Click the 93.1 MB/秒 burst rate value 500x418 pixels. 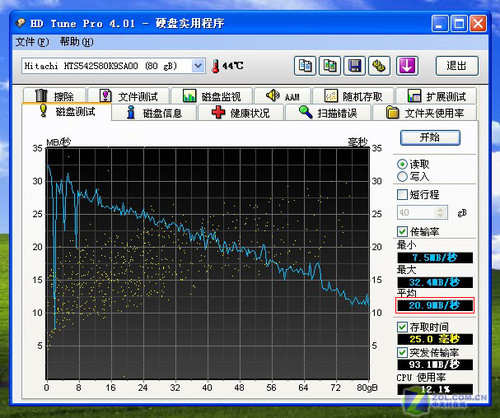tap(435, 364)
